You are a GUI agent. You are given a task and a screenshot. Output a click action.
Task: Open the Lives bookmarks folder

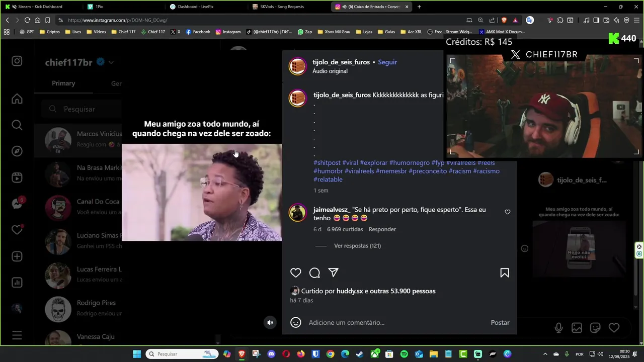[x=73, y=32]
